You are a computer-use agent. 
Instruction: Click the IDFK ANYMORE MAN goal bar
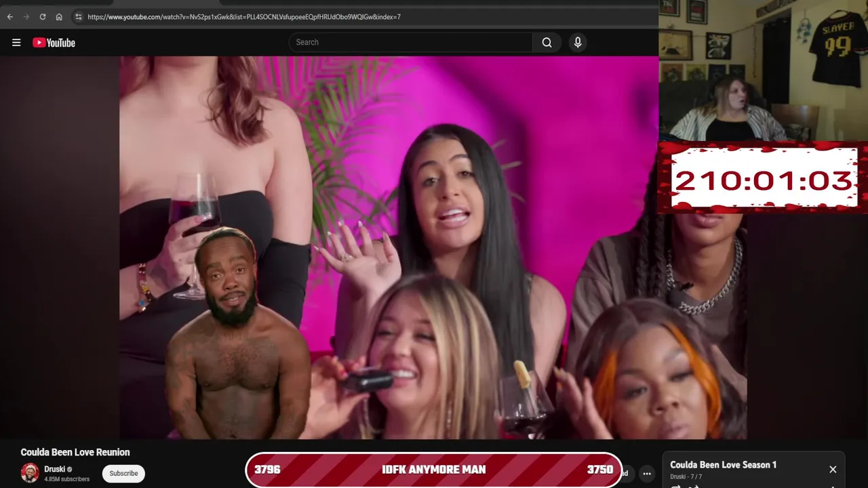[x=434, y=469]
